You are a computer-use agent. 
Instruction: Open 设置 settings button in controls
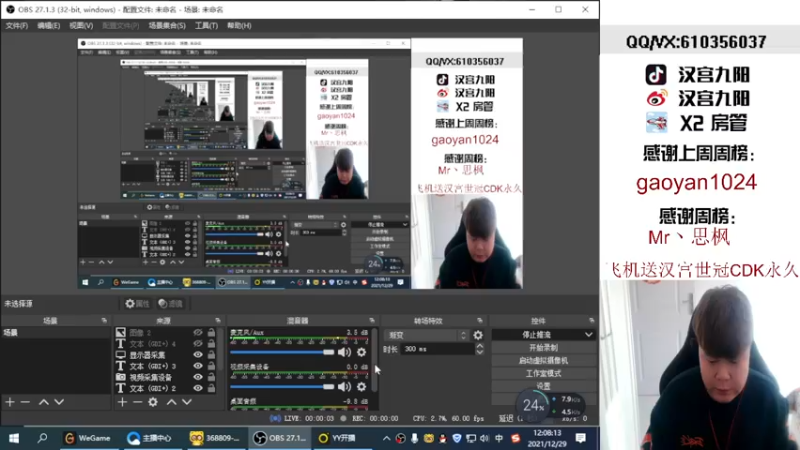[x=543, y=386]
